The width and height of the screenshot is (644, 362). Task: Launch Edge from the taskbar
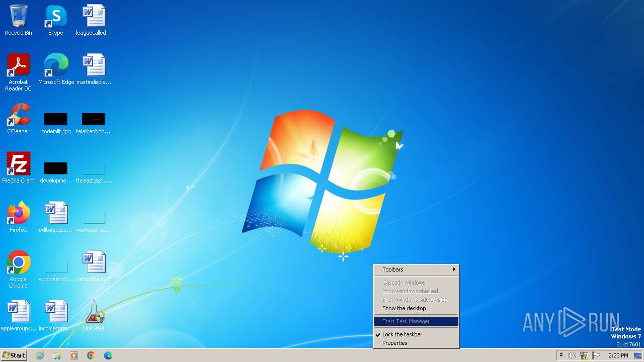point(108,355)
